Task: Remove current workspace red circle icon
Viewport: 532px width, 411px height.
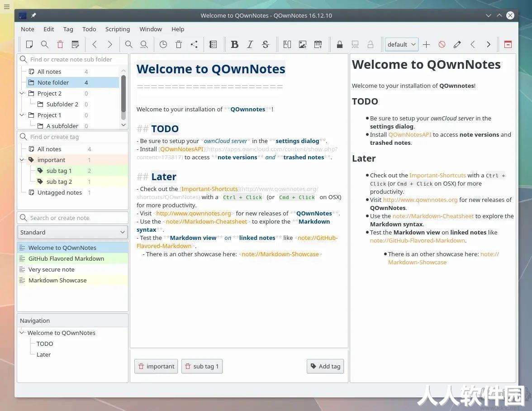Action: pos(442,44)
